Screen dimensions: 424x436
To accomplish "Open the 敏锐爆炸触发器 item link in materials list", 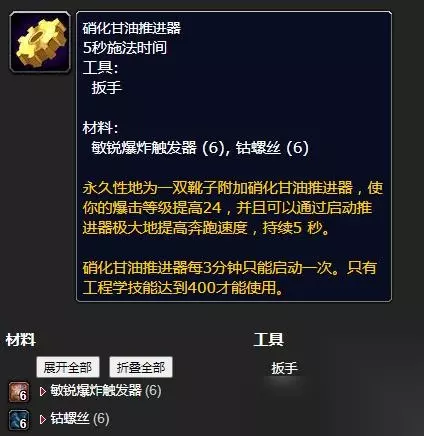I will (x=96, y=391).
